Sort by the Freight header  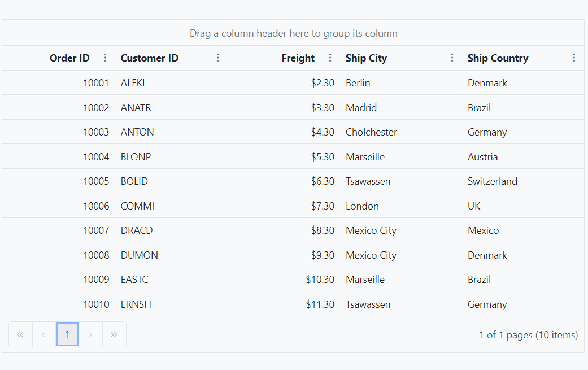click(298, 58)
